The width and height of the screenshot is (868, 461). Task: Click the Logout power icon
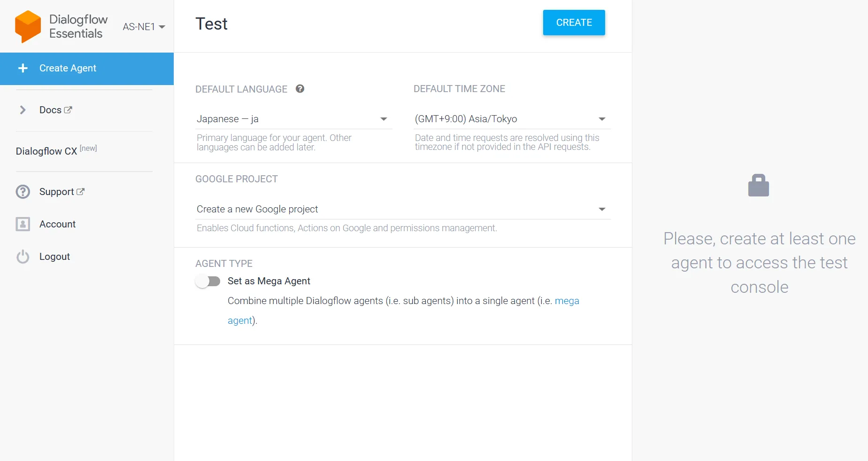[23, 257]
